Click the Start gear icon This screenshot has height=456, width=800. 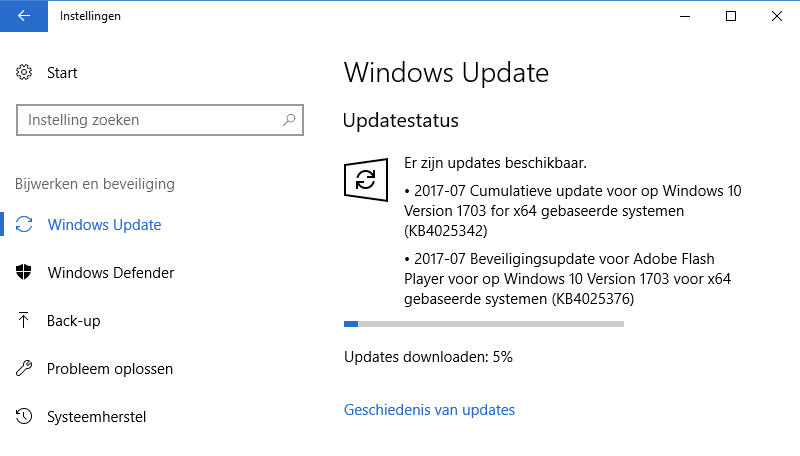pos(25,73)
